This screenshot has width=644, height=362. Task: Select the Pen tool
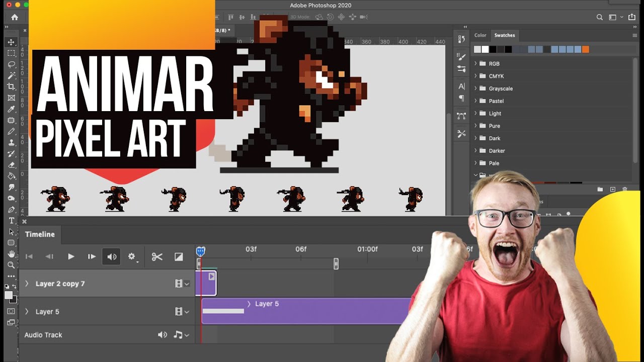11,210
